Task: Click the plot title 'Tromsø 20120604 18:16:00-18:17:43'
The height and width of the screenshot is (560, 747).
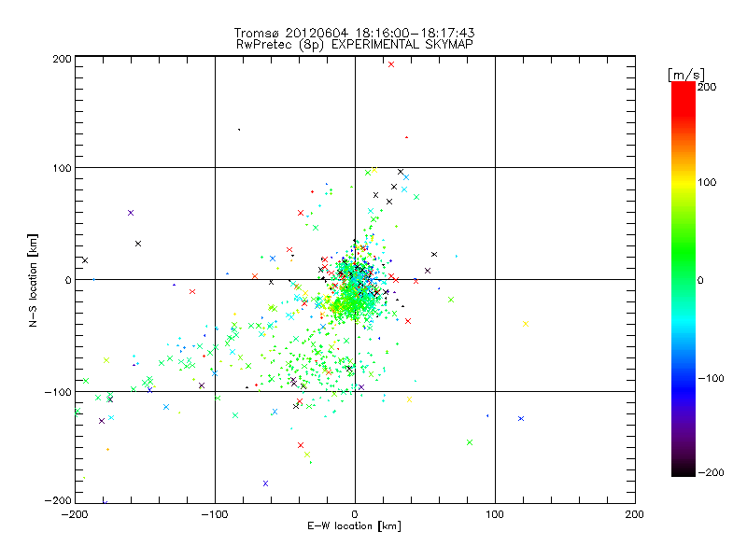Action: [x=355, y=33]
